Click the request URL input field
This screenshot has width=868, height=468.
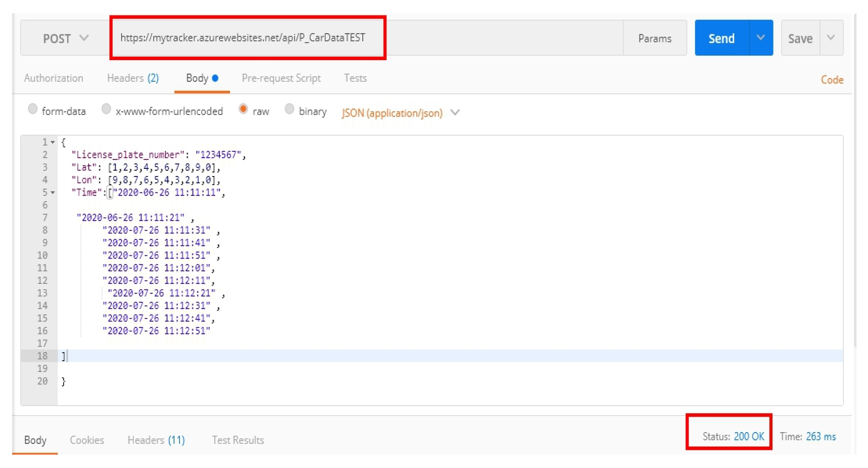(243, 38)
